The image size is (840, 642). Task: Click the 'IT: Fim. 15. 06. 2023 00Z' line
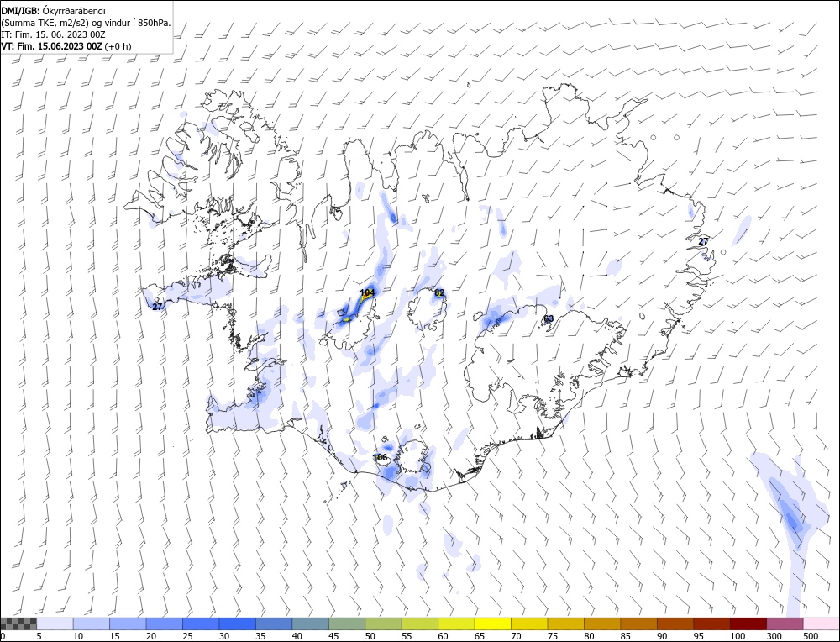(x=53, y=34)
